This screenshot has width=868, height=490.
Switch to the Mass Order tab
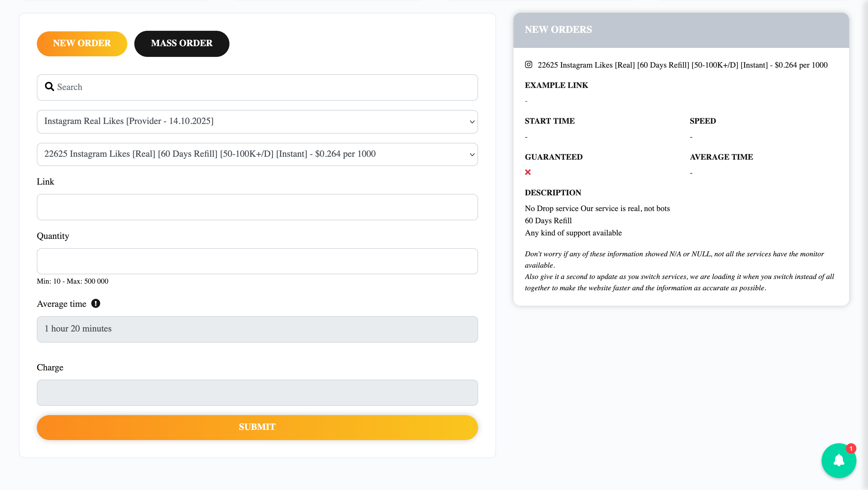[182, 44]
